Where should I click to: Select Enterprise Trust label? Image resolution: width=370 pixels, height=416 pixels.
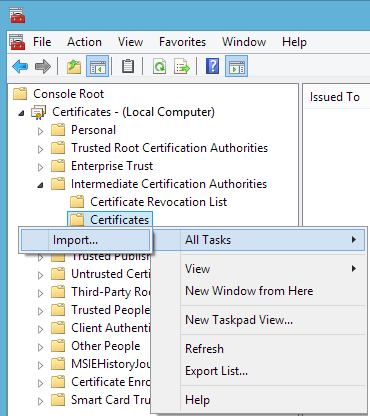112,166
